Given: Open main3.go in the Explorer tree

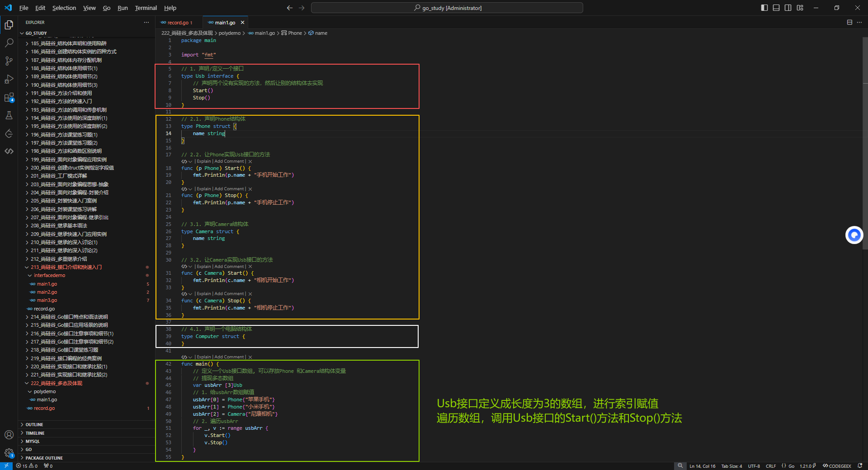Looking at the screenshot, I should [x=47, y=300].
